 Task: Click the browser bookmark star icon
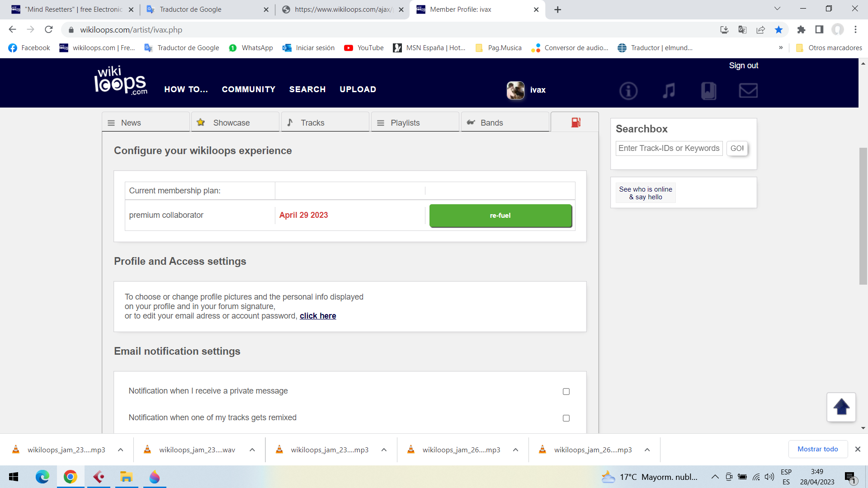click(x=778, y=30)
